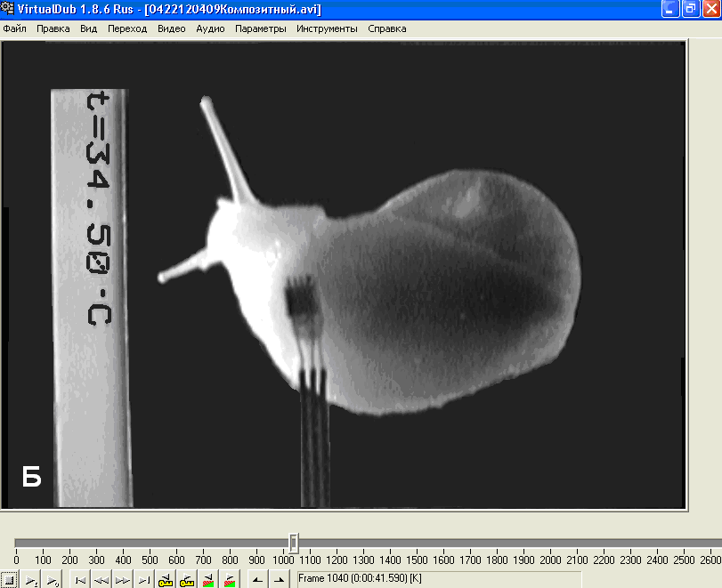
Task: Jump to the start of the video
Action: (x=81, y=580)
